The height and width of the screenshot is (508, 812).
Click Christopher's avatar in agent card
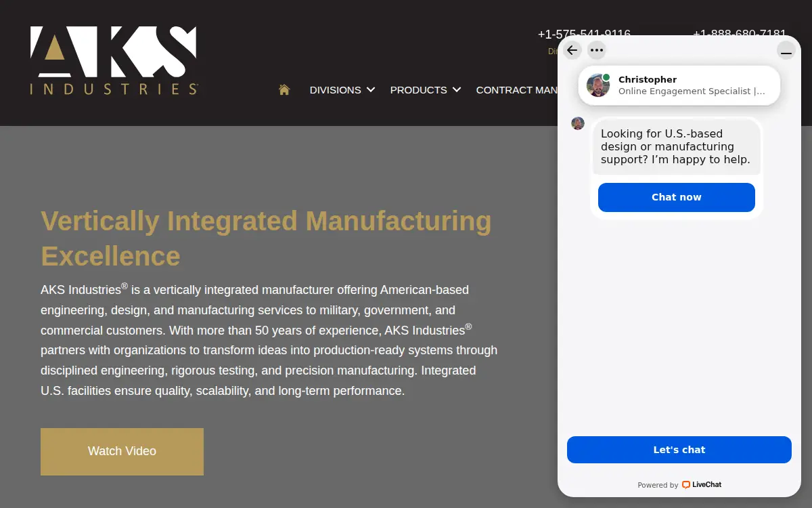598,85
